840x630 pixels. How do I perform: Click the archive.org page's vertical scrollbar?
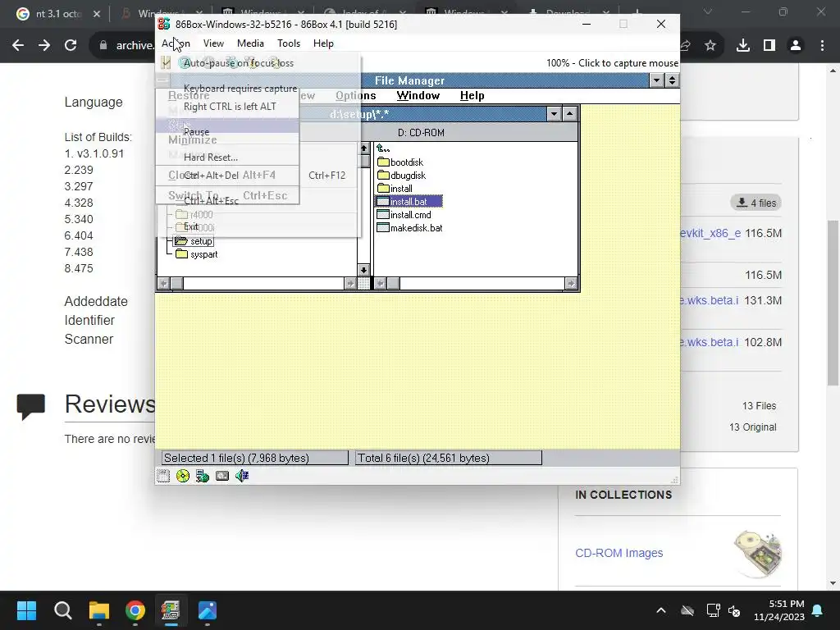click(x=833, y=303)
